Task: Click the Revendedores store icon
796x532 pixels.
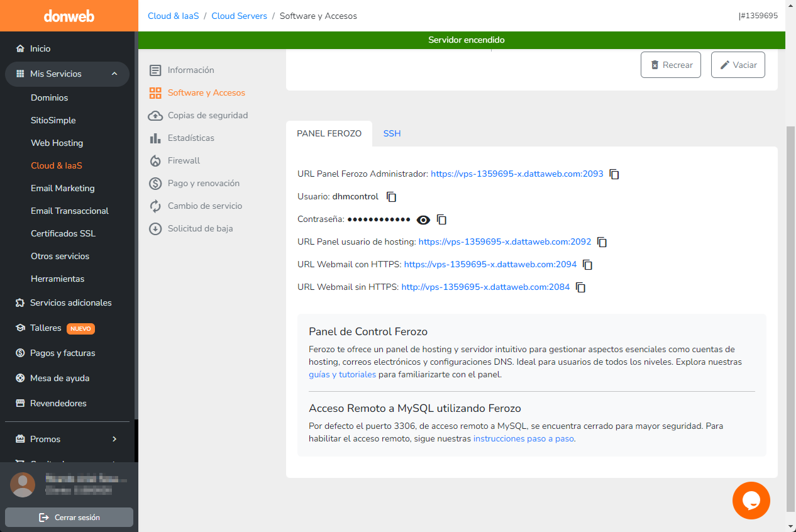Action: click(x=20, y=403)
